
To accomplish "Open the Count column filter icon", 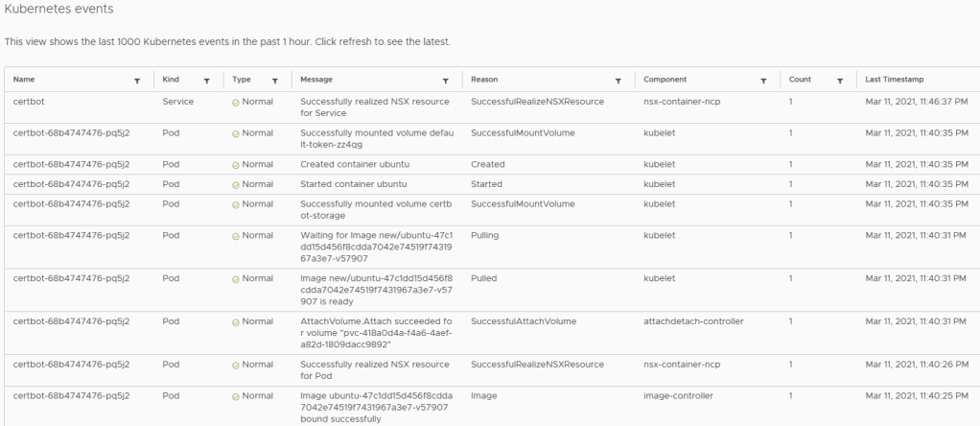I will [839, 81].
